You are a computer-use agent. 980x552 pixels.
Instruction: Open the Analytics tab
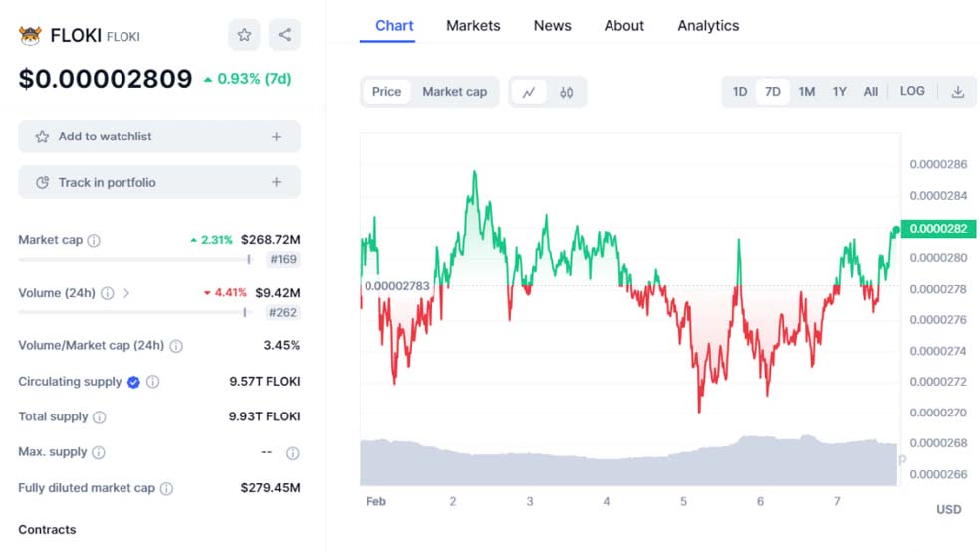(708, 26)
